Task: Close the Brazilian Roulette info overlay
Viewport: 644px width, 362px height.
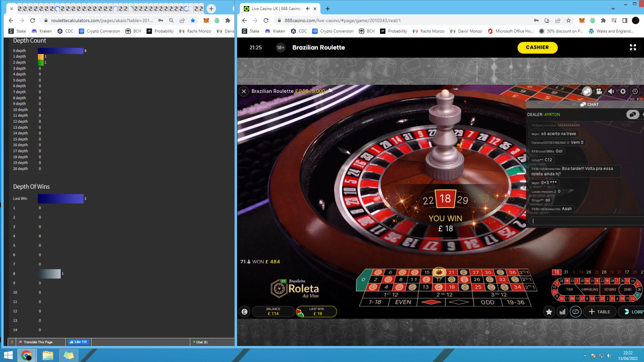Action: coord(244,91)
